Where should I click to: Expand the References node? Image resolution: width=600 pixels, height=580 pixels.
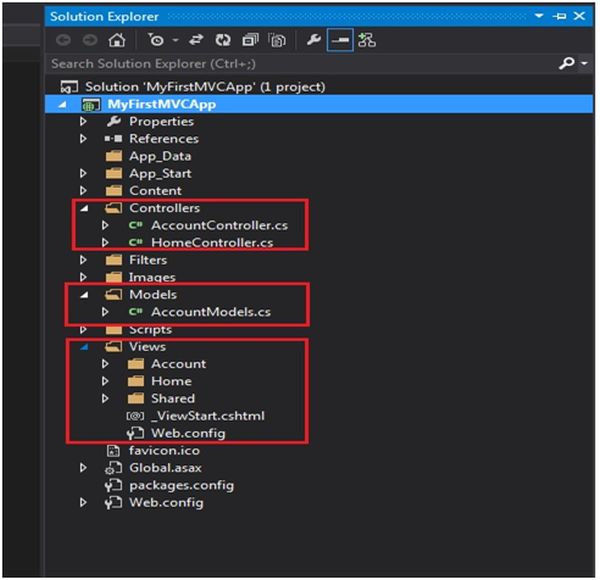(83, 138)
